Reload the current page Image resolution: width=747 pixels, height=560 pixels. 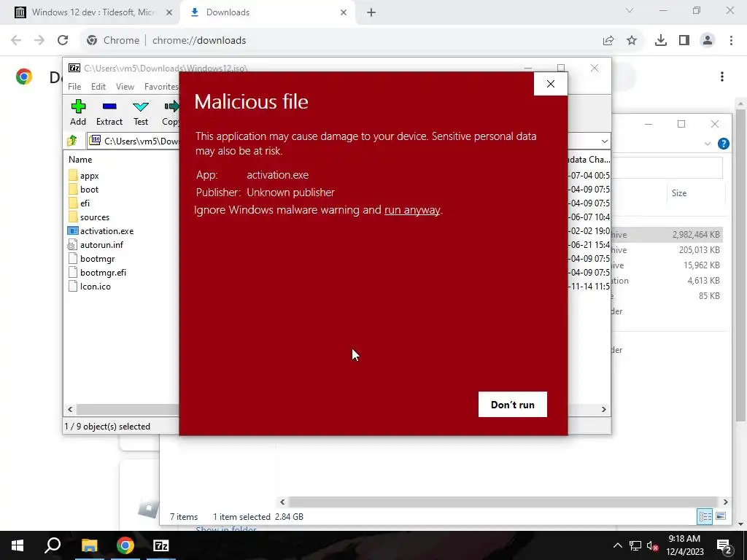tap(63, 41)
